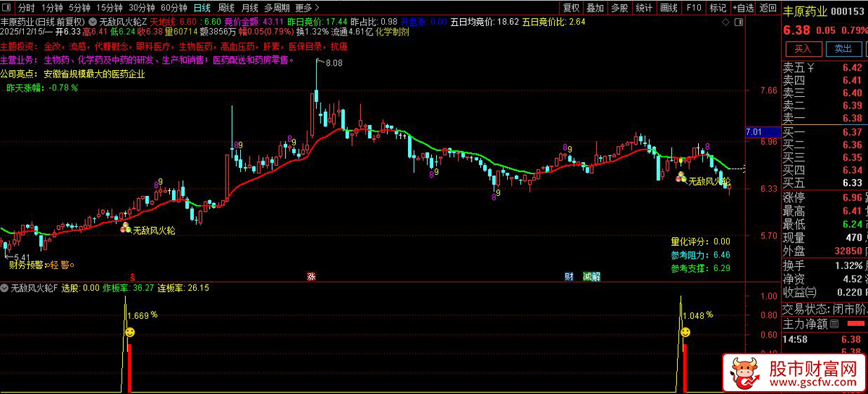Open the 更多 periods dropdown

point(308,8)
